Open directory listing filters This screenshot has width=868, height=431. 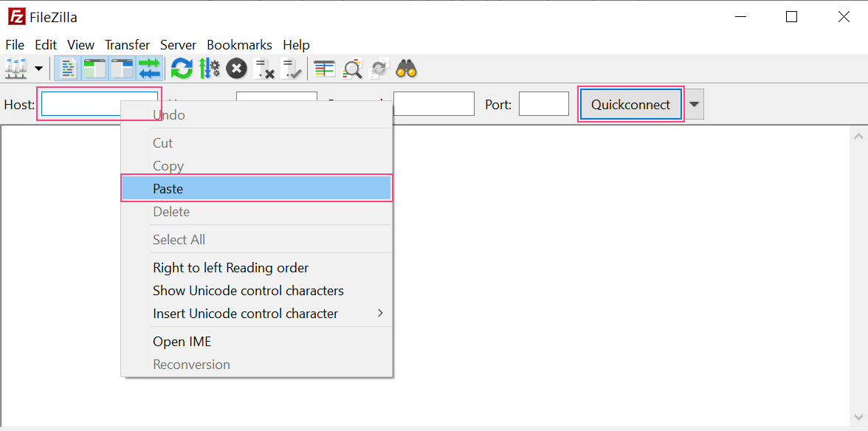point(323,68)
